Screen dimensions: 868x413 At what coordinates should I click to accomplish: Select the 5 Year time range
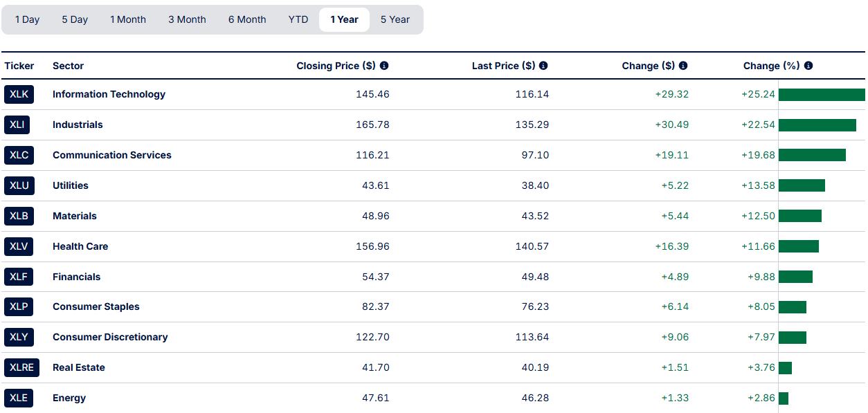point(395,19)
